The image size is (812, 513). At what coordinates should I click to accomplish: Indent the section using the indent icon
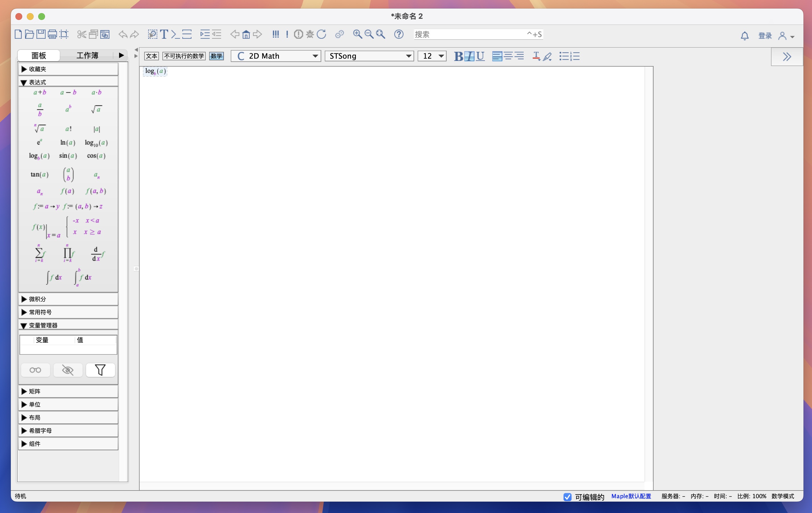(x=205, y=34)
